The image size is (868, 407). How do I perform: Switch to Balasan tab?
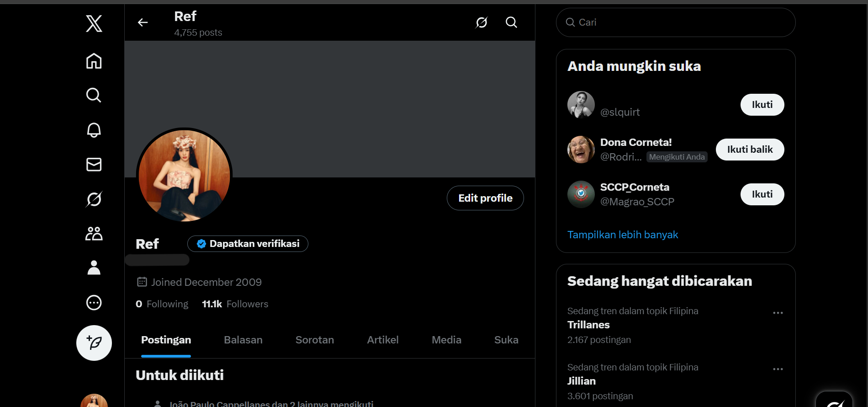(x=243, y=340)
